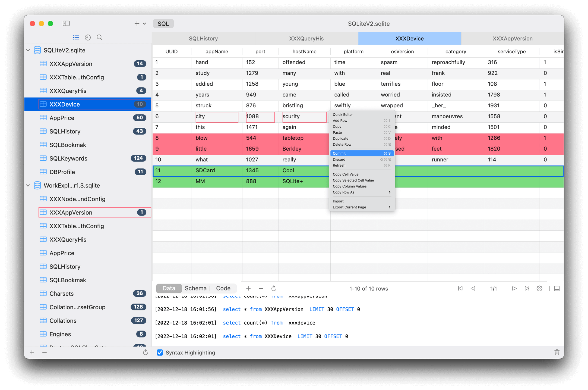Choose Import in the context menu
The width and height of the screenshot is (588, 390).
click(362, 201)
